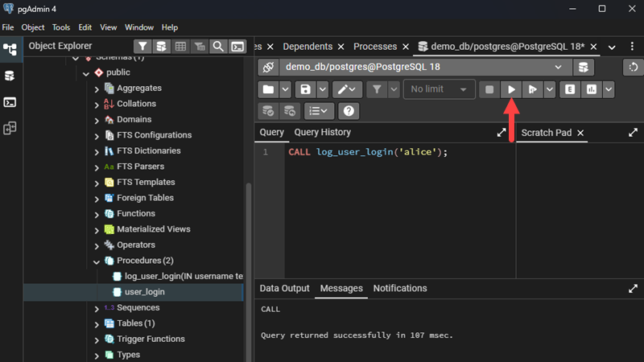644x362 pixels.
Task: Open the Schema Diff icon in left sidebar
Action: click(10, 129)
